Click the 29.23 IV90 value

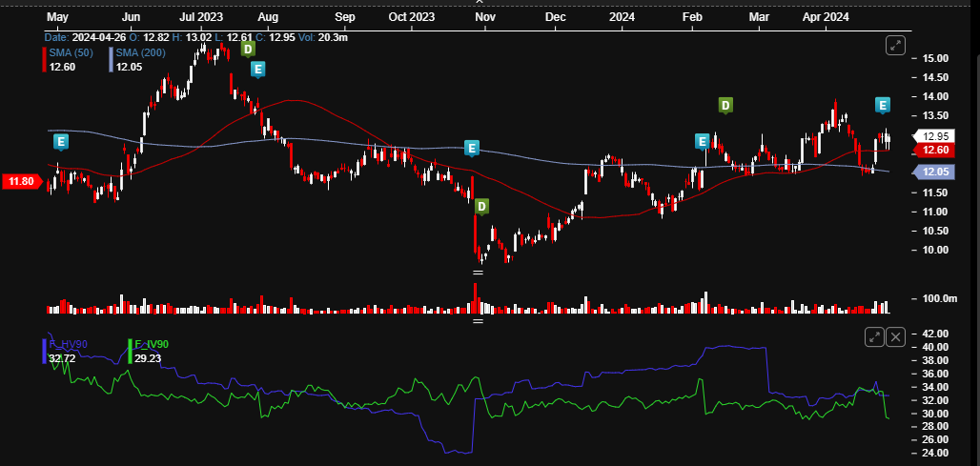148,358
